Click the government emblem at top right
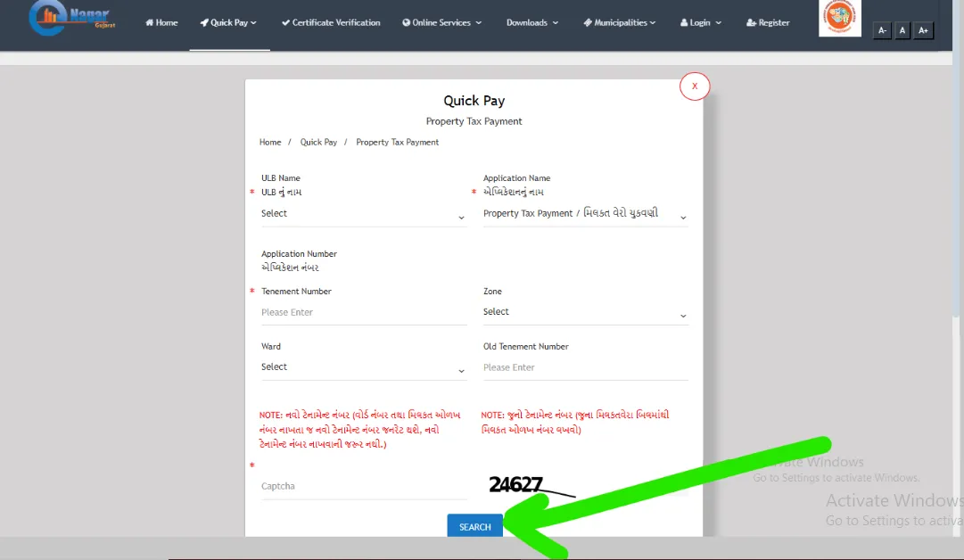Viewport: 964px width, 560px height. 839,18
